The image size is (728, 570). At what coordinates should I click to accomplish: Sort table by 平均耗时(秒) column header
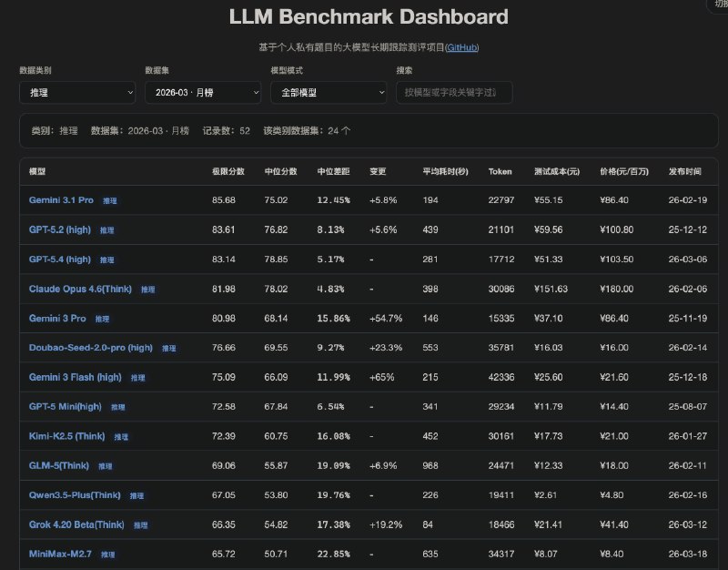coord(445,171)
